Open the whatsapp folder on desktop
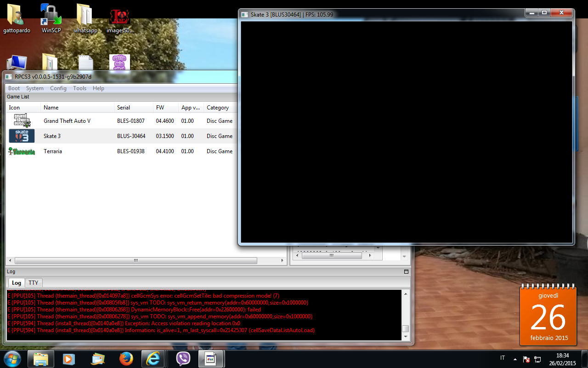The image size is (588, 368). point(85,18)
